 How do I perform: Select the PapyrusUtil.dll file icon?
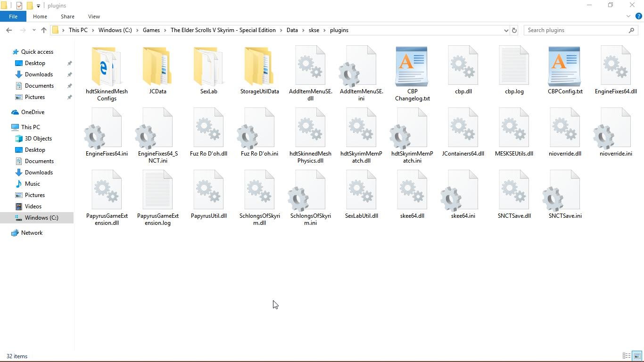tap(208, 190)
